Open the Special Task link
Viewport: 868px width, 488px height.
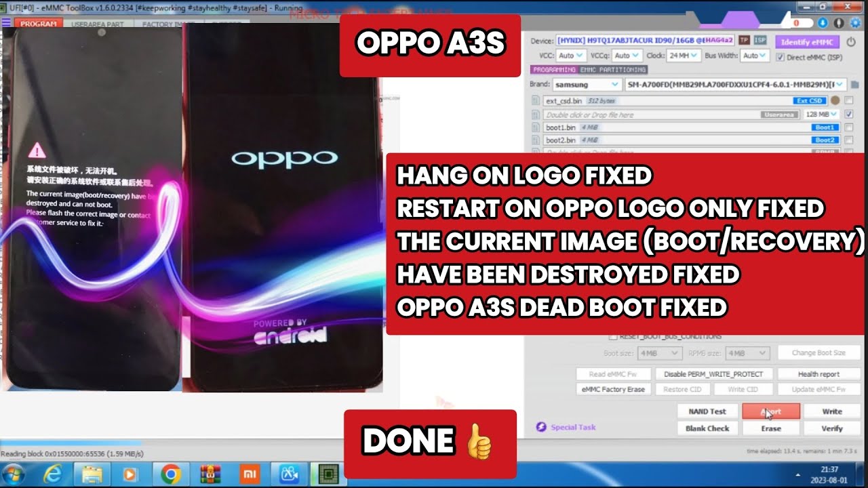(573, 427)
